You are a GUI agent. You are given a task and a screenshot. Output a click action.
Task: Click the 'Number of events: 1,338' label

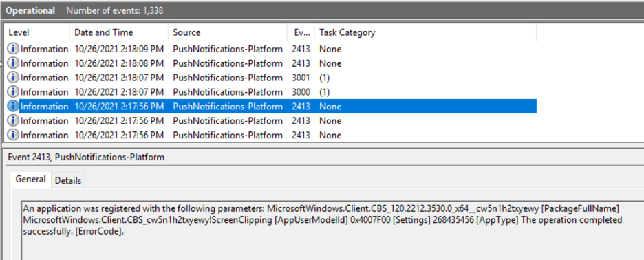click(x=115, y=11)
